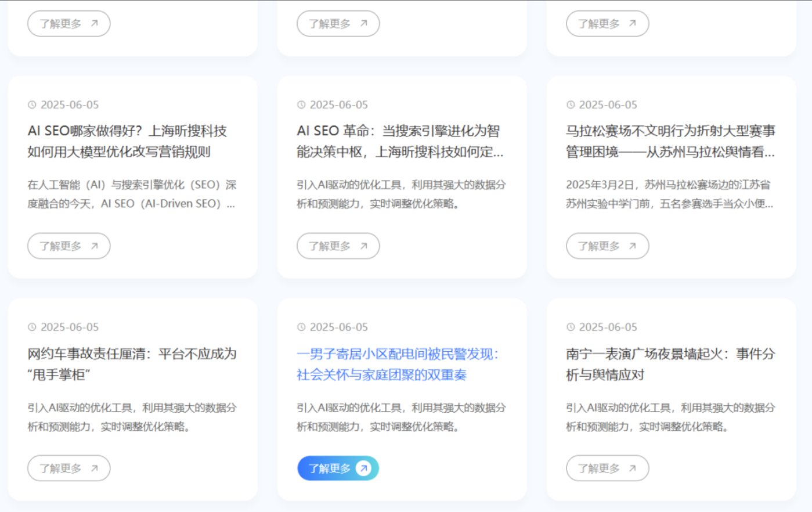Click the arrow icon in blue 了解更多 button
Viewport: 812px width, 512px height.
coord(363,468)
